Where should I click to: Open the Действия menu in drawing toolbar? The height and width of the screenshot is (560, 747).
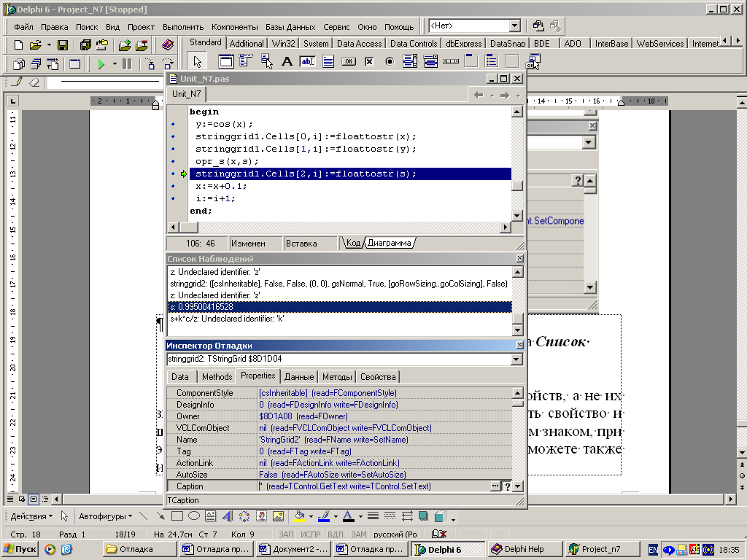(31, 516)
